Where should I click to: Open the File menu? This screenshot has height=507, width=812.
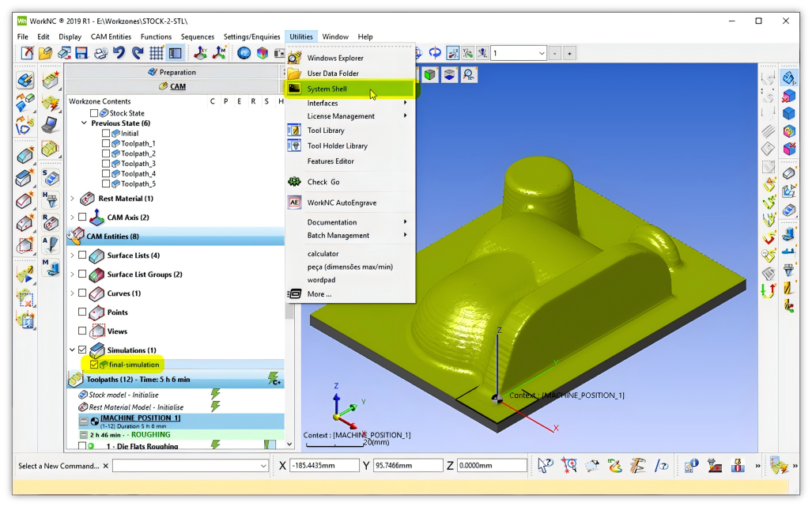[x=23, y=36]
